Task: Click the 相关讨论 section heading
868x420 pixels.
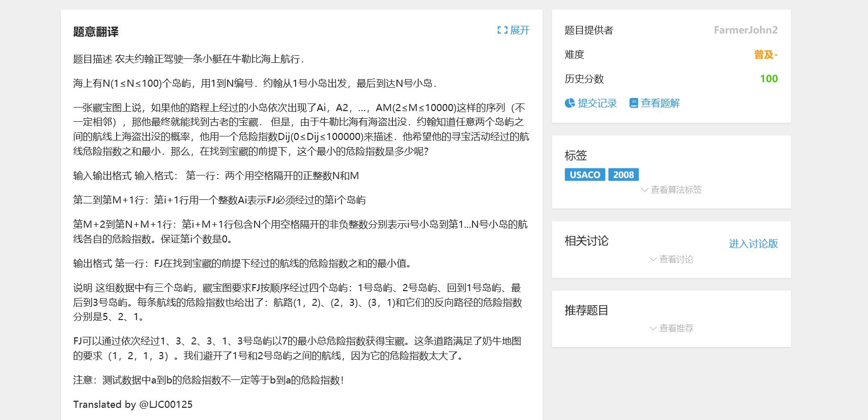Action: point(587,241)
